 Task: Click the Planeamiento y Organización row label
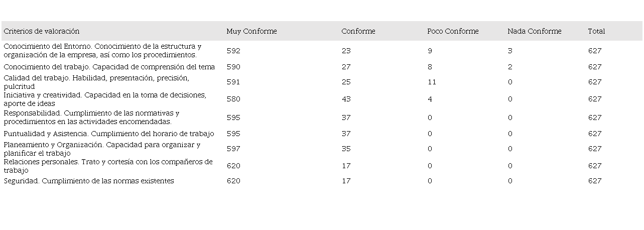coord(102,149)
